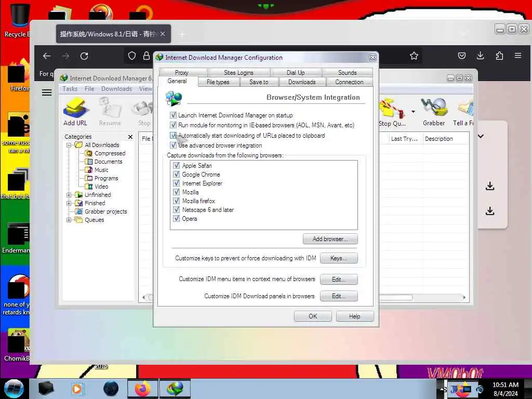
Task: Click the Help button in configuration dialog
Action: pyautogui.click(x=355, y=316)
